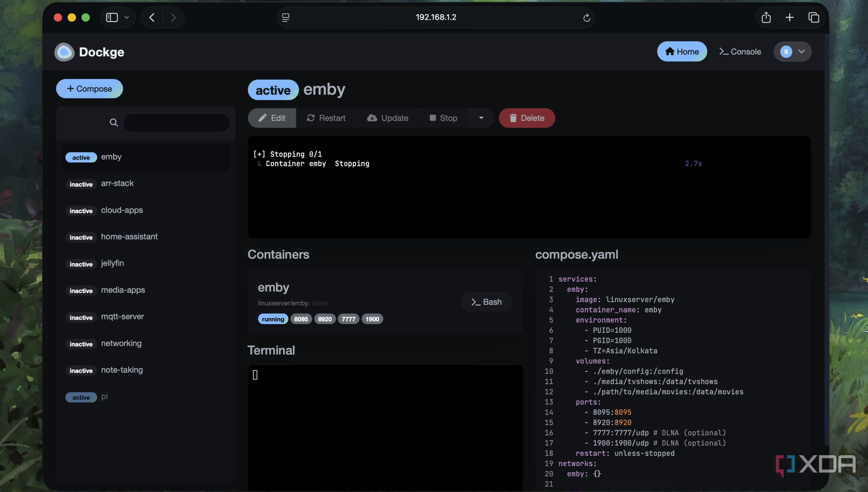Viewport: 868px width, 492px height.
Task: Select the arr-stack entry
Action: point(146,184)
